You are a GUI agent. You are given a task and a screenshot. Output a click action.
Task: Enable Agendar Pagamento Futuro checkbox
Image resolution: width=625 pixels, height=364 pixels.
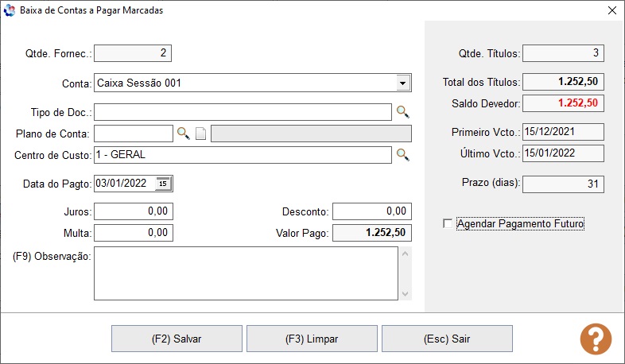pyautogui.click(x=448, y=223)
